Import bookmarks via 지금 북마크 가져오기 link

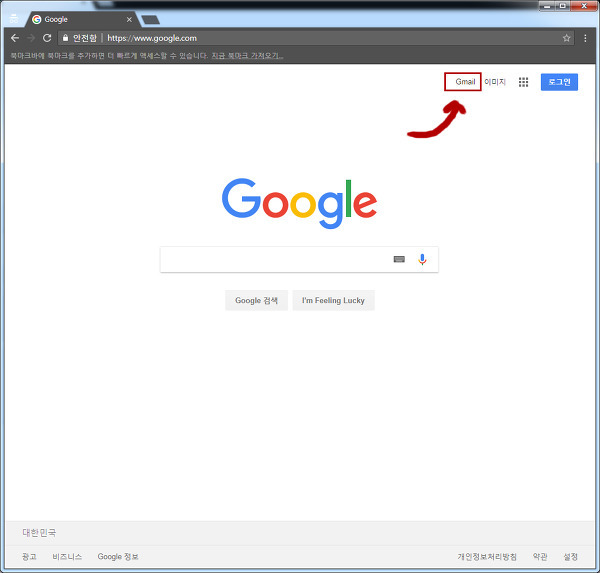click(248, 56)
